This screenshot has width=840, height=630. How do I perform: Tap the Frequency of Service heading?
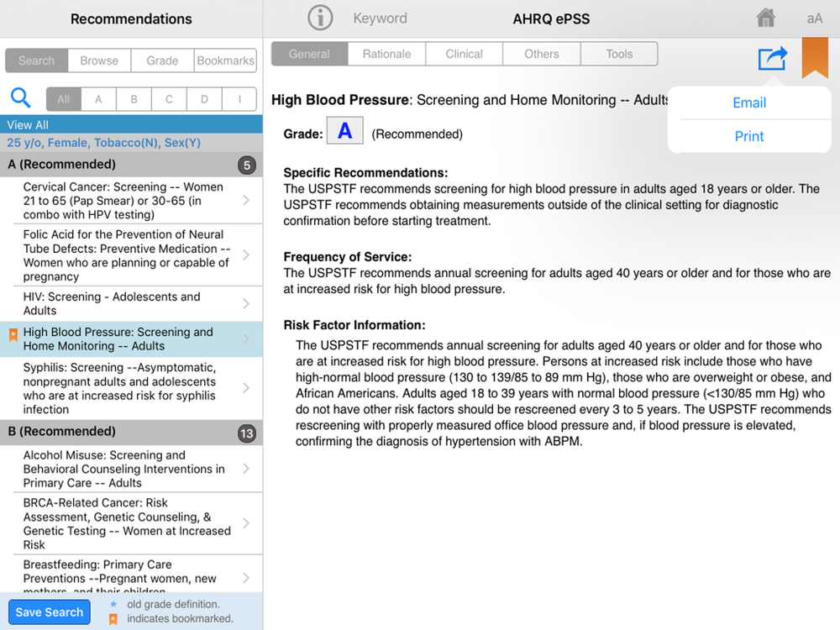point(347,256)
